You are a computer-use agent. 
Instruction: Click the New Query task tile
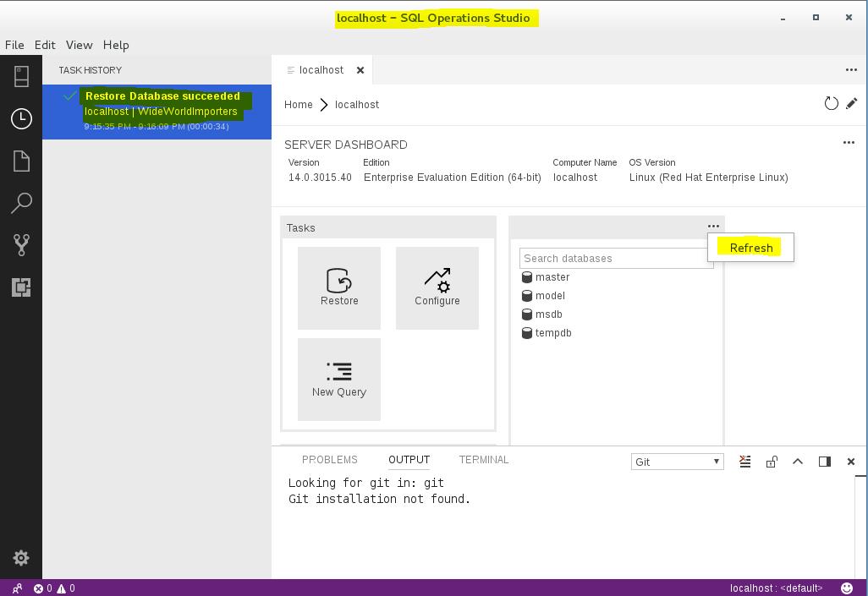click(339, 380)
